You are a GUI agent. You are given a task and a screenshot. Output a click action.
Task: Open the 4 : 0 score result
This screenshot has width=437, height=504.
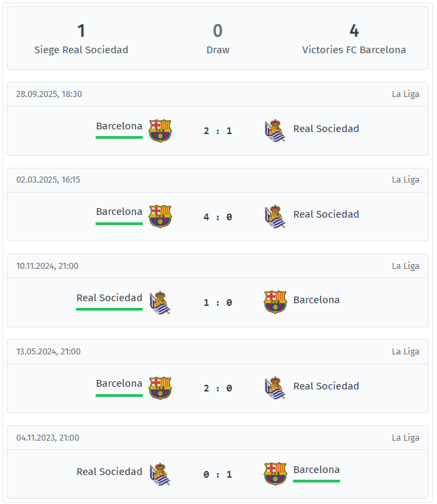pos(217,217)
